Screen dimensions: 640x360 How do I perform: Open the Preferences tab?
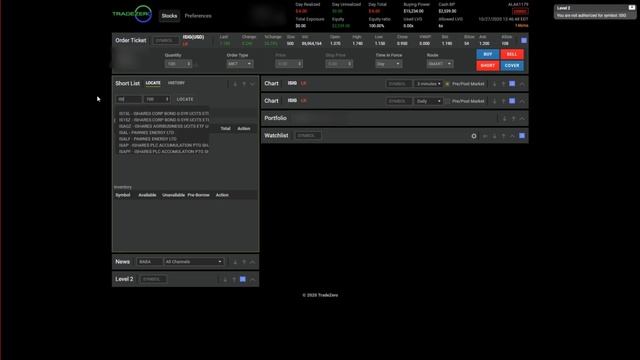coord(198,16)
